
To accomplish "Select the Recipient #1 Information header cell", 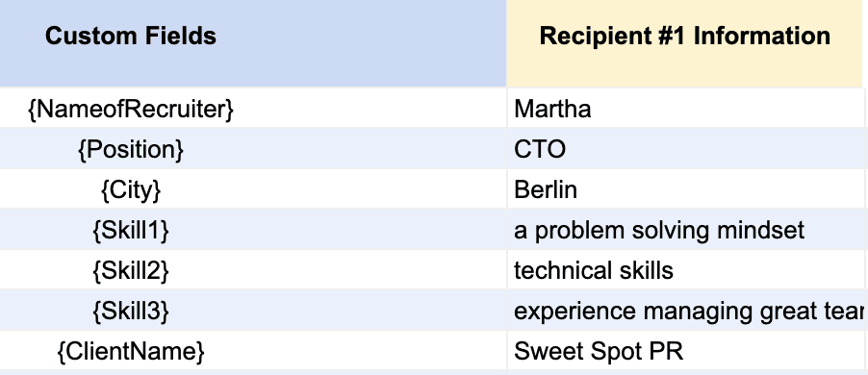I will (x=685, y=43).
